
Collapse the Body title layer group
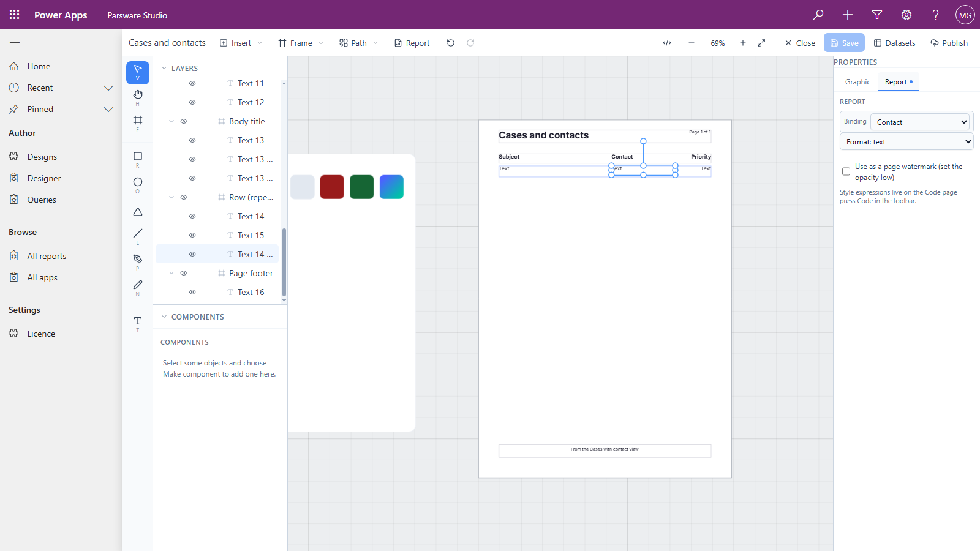171,121
